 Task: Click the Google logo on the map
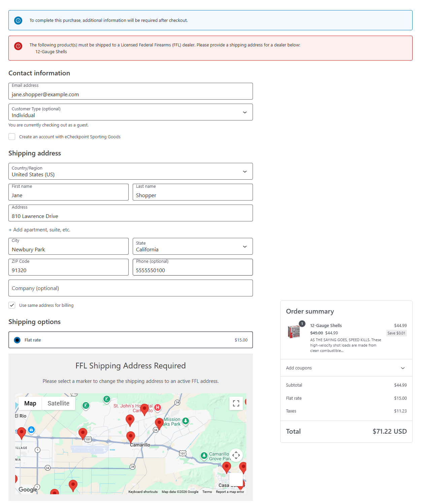pos(28,490)
